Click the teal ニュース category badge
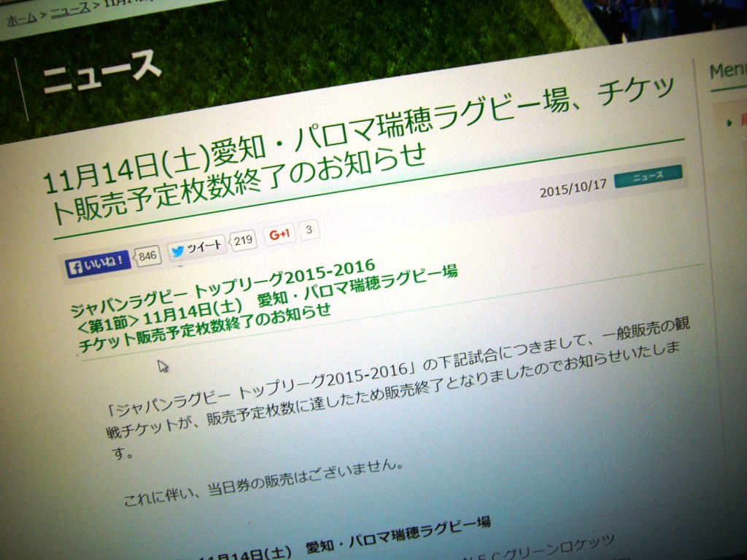The height and width of the screenshot is (560, 747). [648, 176]
